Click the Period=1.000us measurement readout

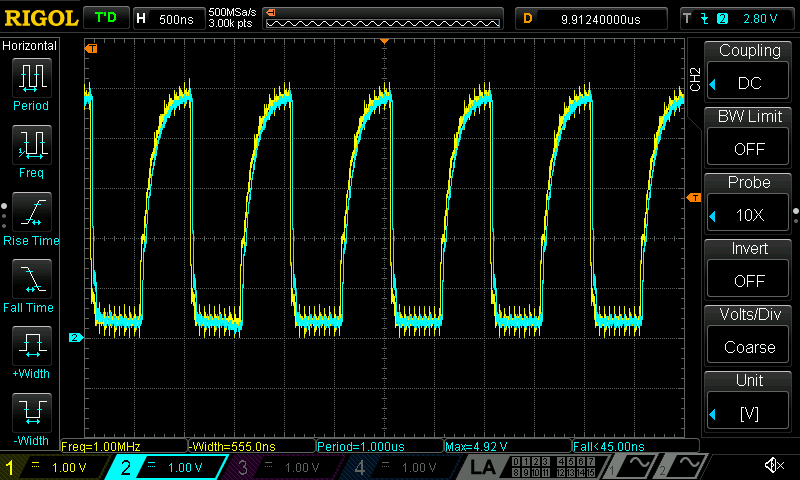[380, 446]
